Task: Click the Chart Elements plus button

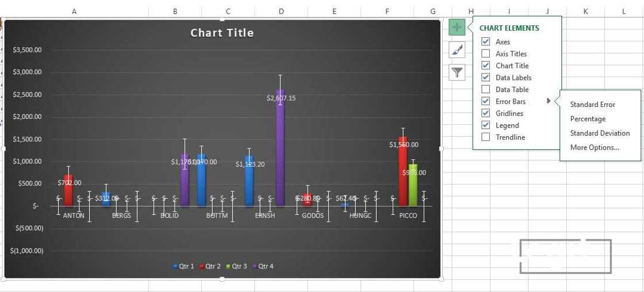Action: (457, 28)
